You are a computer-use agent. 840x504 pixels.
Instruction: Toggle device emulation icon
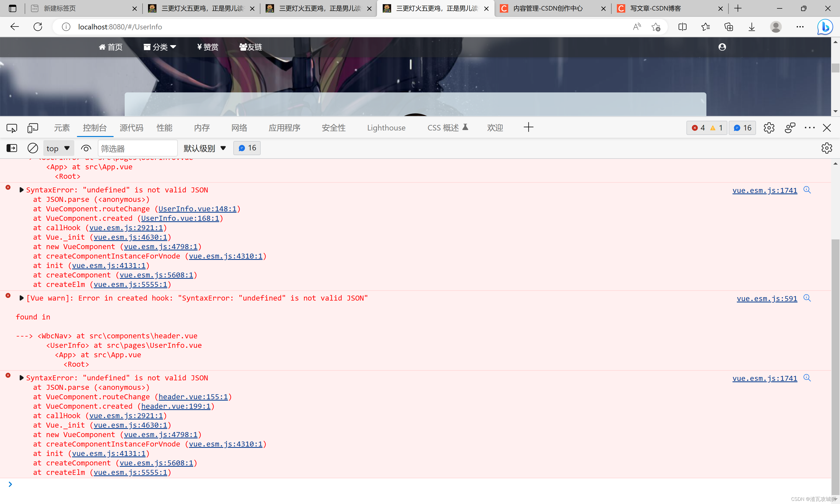(x=33, y=128)
